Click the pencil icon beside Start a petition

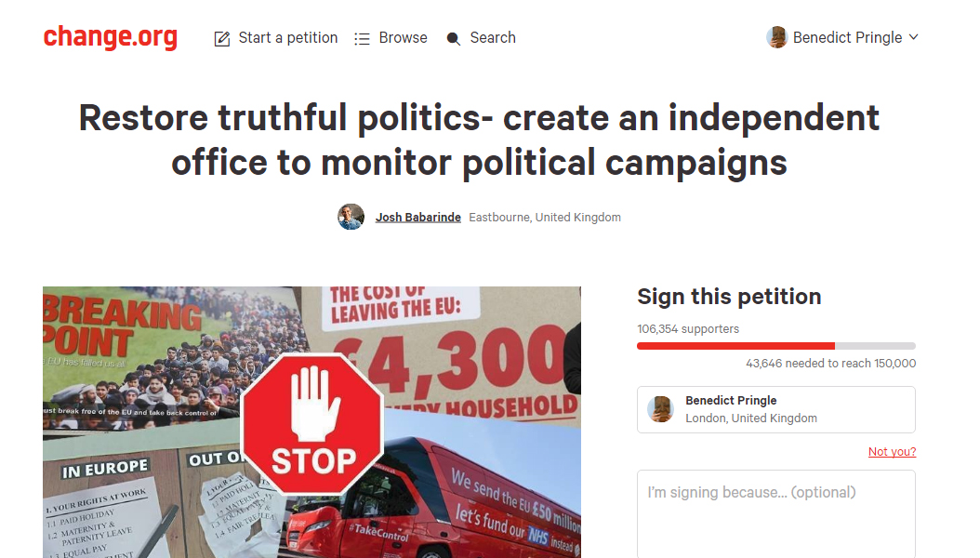coord(222,38)
